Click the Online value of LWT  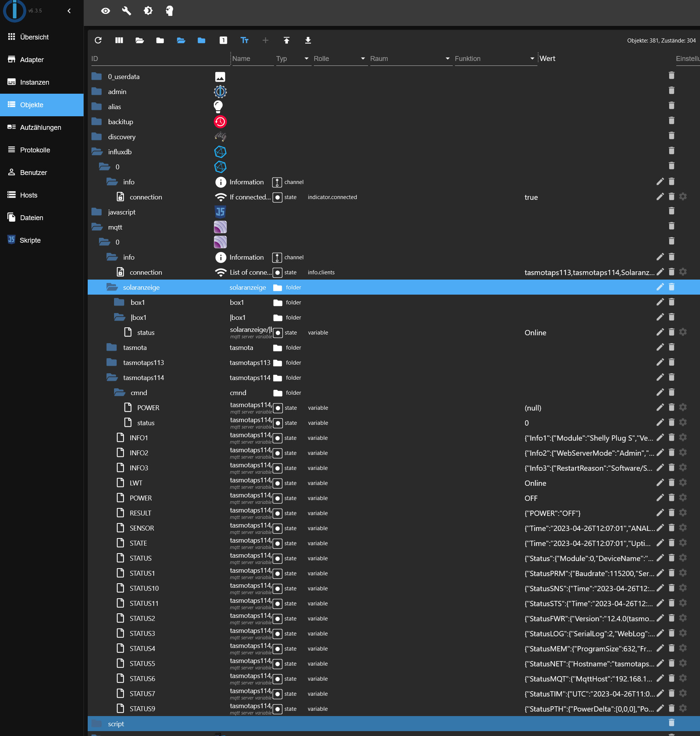(535, 483)
